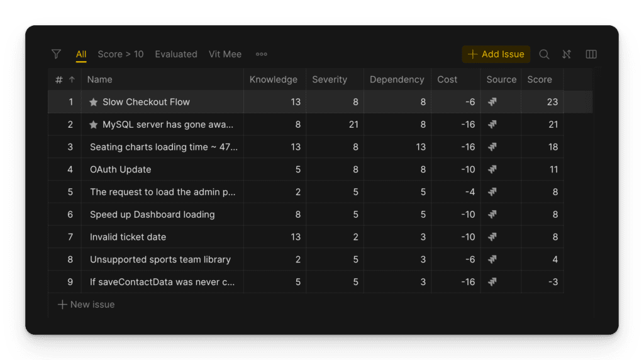Screen dimensions: 644x360
Task: Select the Evaluated view tab
Action: (x=176, y=54)
